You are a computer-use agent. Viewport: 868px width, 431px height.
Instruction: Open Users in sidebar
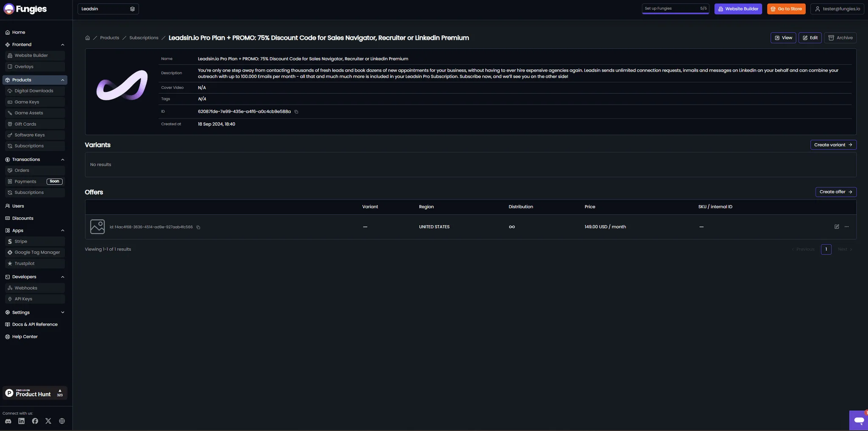point(18,206)
